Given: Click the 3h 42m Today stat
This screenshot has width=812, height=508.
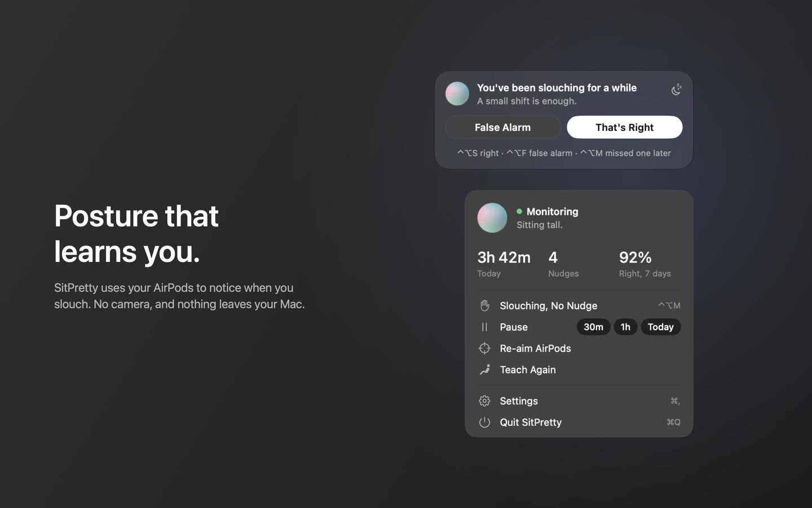Looking at the screenshot, I should [504, 264].
